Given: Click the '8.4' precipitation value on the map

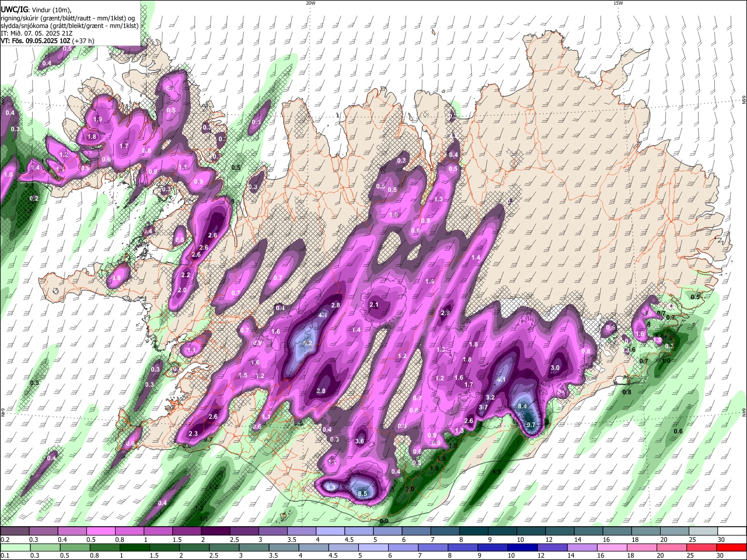Looking at the screenshot, I should (522, 406).
